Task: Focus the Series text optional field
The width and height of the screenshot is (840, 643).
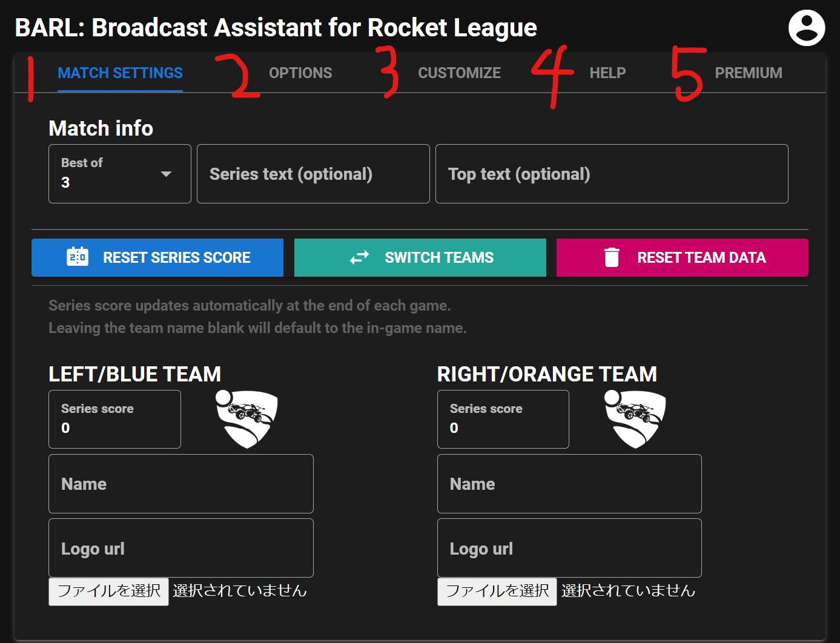Action: pyautogui.click(x=313, y=174)
